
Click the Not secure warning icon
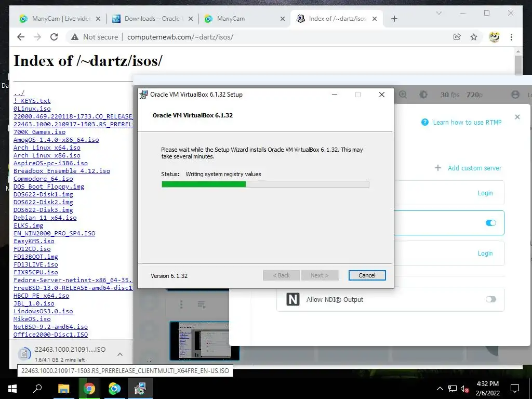point(75,37)
